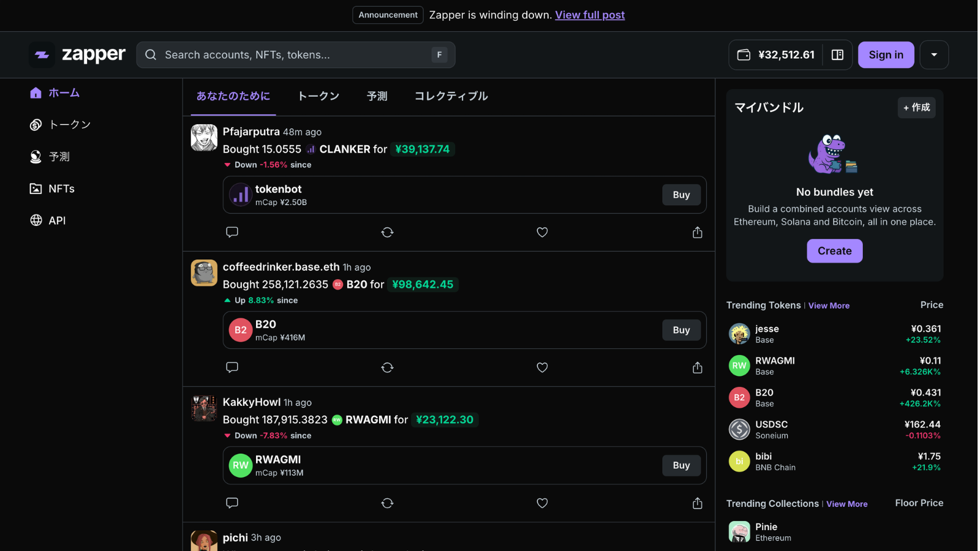Screen dimensions: 980x551
Task: Share coffeedrinker's B20 post
Action: [x=697, y=367]
